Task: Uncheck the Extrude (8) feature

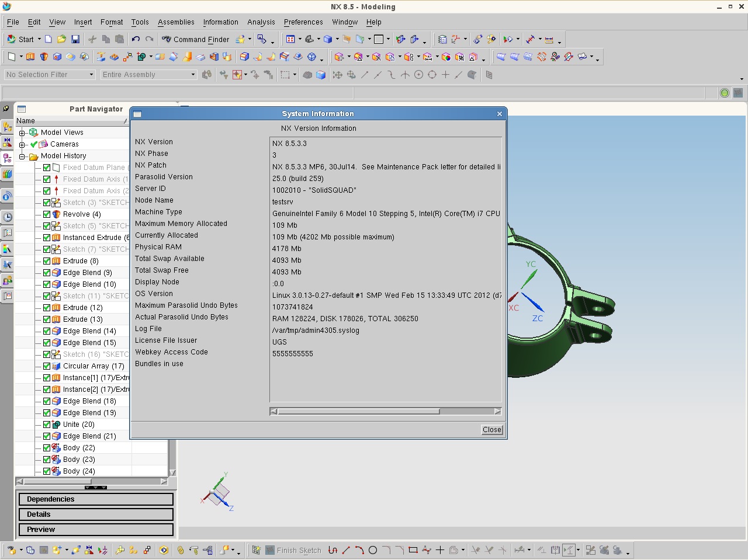Action: coord(47,261)
